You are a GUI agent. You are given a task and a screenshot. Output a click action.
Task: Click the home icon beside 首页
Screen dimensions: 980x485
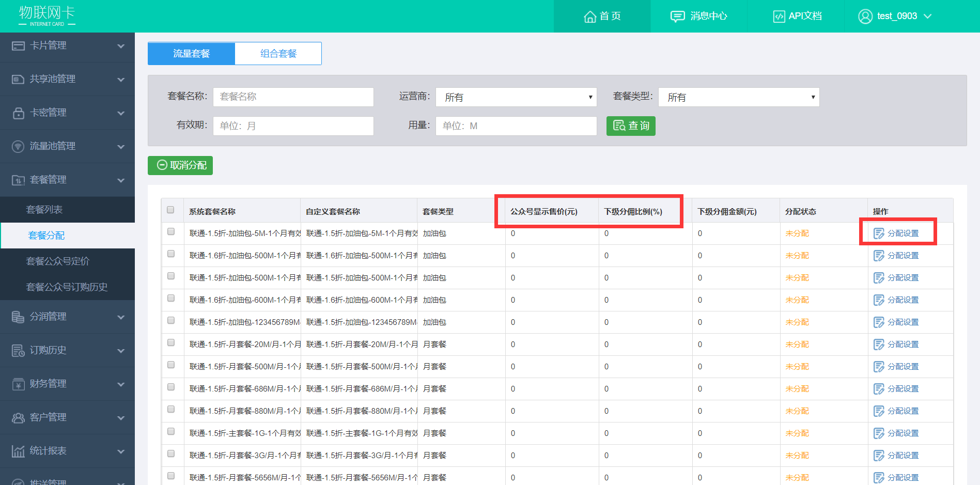click(590, 17)
